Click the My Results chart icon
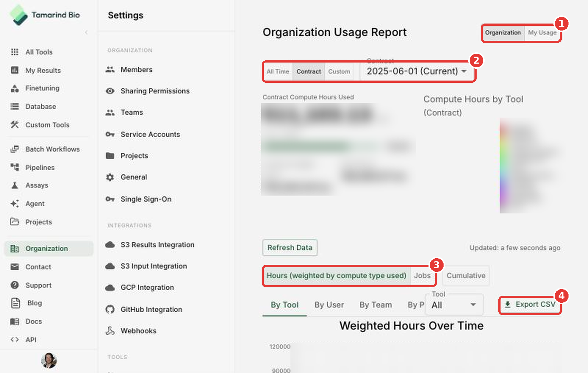This screenshot has height=373, width=588. 15,70
